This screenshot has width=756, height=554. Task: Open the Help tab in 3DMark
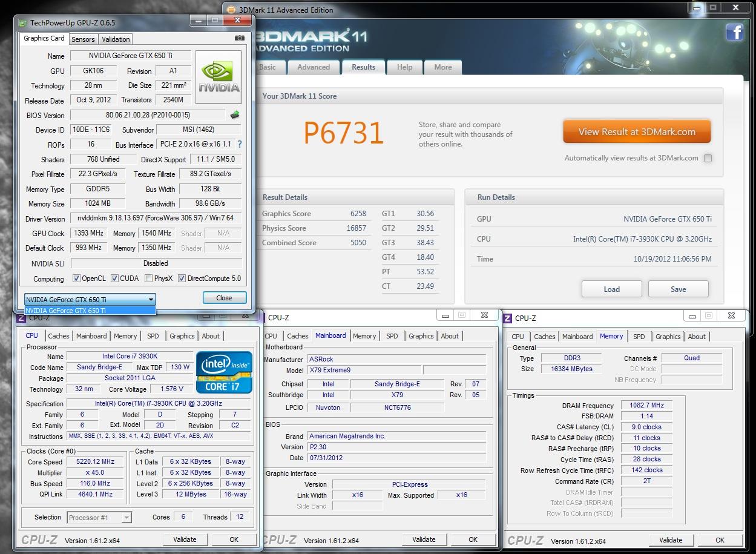click(405, 67)
